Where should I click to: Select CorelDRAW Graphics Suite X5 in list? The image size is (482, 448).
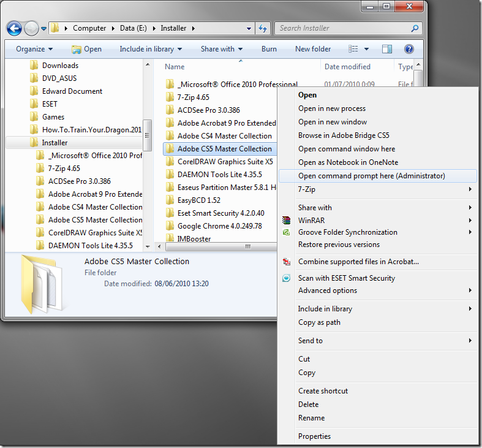(225, 162)
